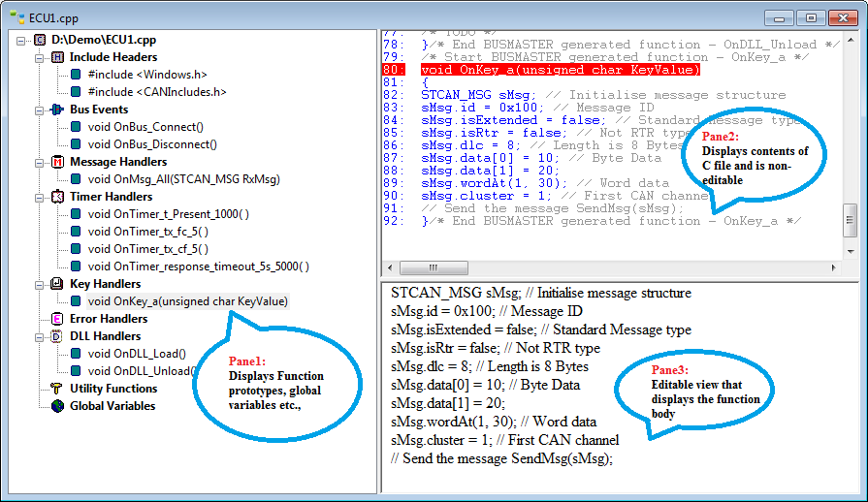
Task: Collapse the D:\Demo\ECU1.cpp root node
Action: [21, 41]
